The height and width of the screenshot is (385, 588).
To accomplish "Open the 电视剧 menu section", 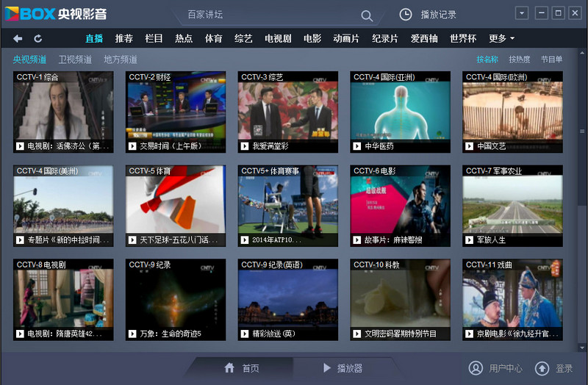I will click(x=279, y=38).
